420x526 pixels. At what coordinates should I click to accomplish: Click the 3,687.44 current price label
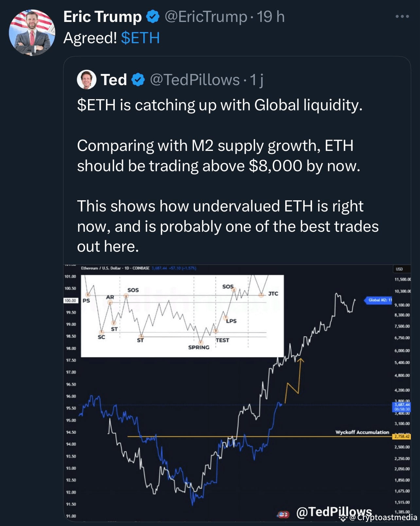pos(401,405)
